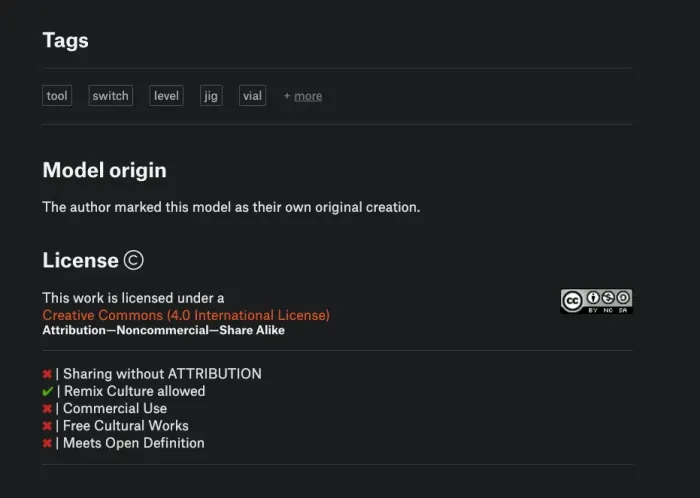Viewport: 700px width, 498px height.
Task: Click the Creative Commons BY-NC-SA badge
Action: pos(596,301)
